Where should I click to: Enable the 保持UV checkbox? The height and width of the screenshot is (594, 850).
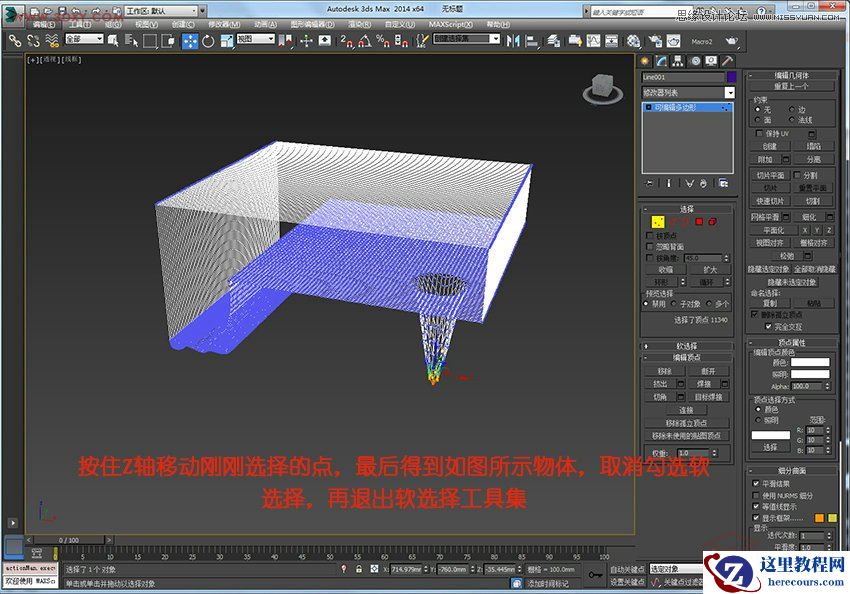click(x=757, y=132)
